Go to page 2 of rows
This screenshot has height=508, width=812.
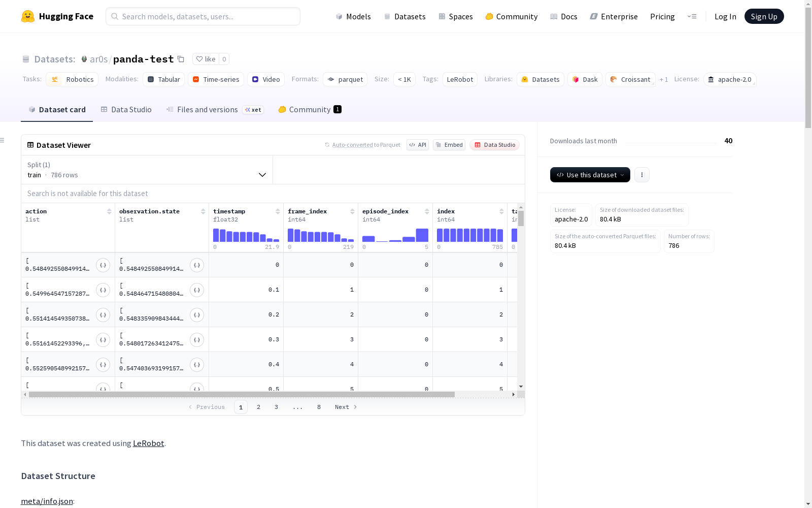pyautogui.click(x=258, y=407)
